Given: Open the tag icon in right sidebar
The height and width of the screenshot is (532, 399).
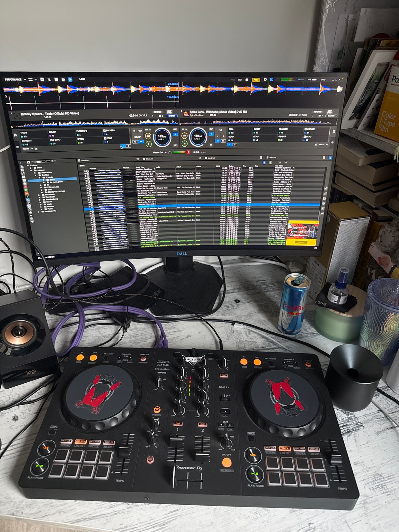Looking at the screenshot, I should tap(326, 188).
